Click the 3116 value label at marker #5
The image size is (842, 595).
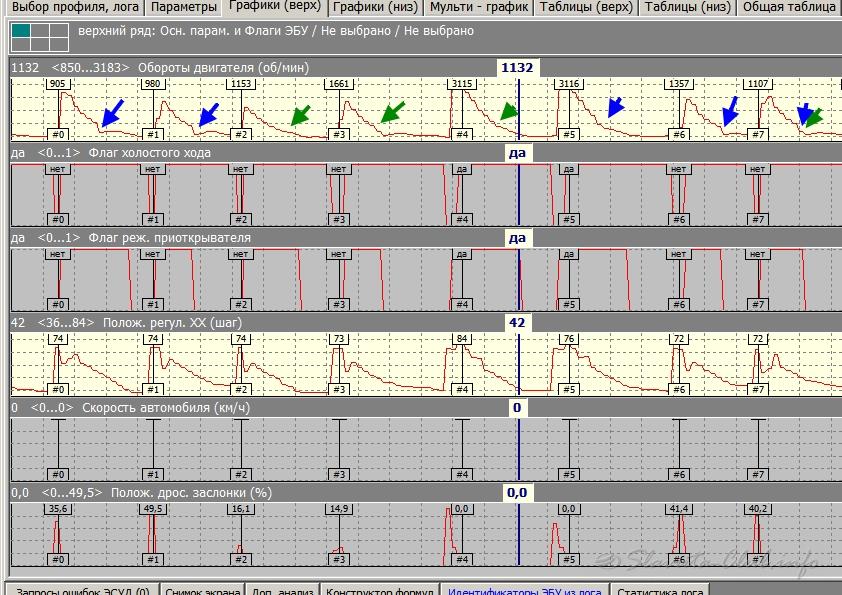(x=569, y=84)
